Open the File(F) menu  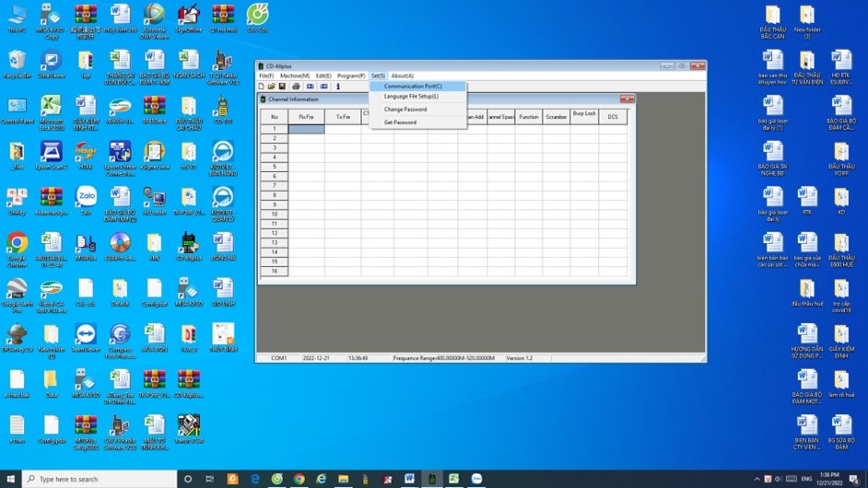266,76
